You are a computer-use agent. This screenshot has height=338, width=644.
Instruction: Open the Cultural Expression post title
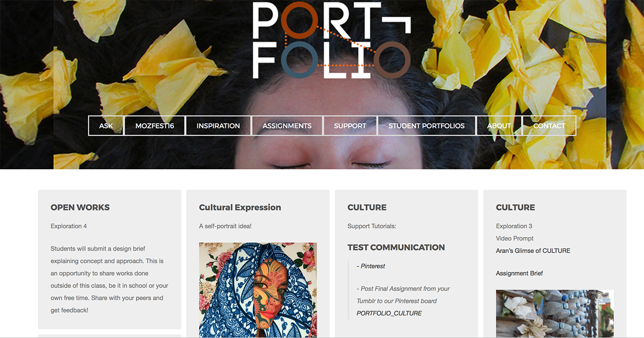240,207
